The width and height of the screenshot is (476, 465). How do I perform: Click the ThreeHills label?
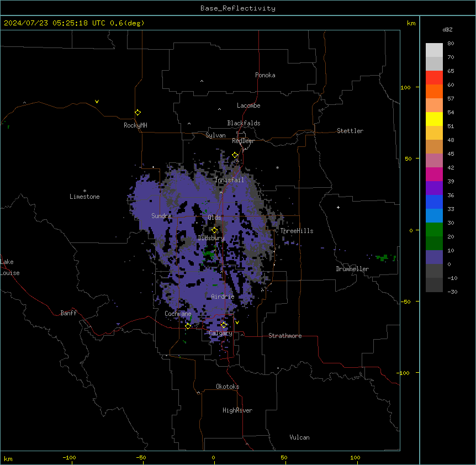297,231
